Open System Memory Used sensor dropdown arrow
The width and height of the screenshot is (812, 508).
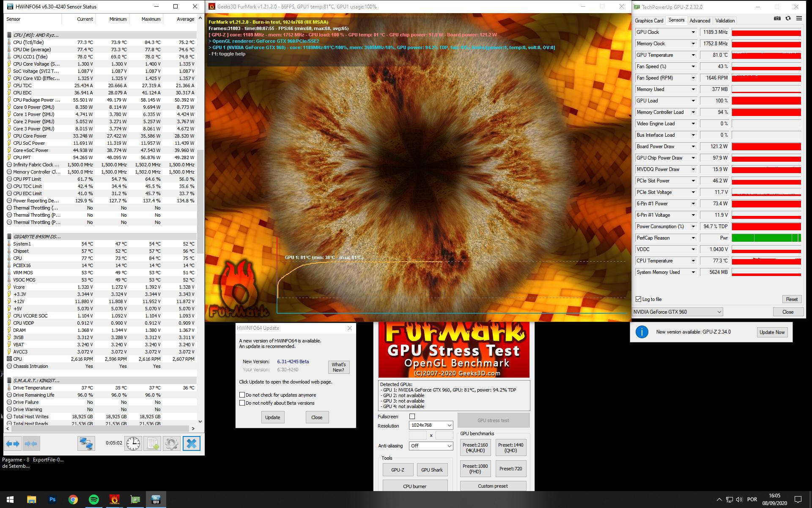coord(693,272)
